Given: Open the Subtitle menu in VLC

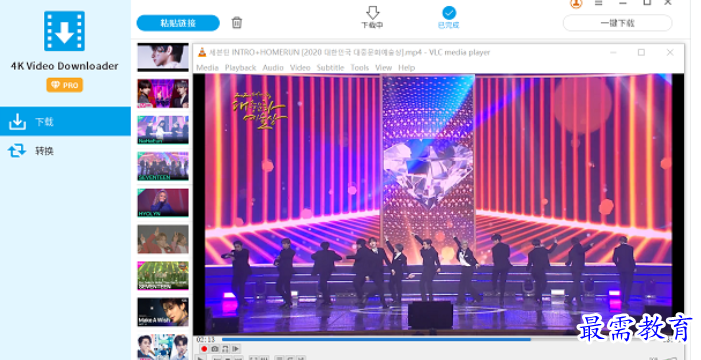Looking at the screenshot, I should tap(330, 68).
